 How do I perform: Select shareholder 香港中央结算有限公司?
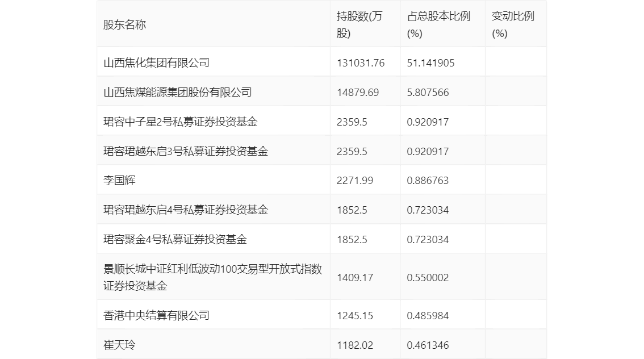coord(157,315)
